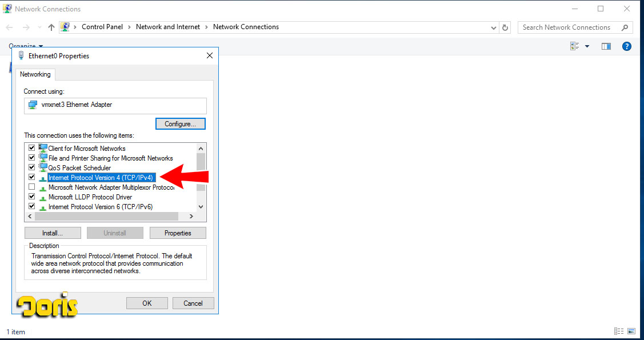This screenshot has height=340, width=644.
Task: Refresh the Network Connections address bar
Action: point(505,27)
